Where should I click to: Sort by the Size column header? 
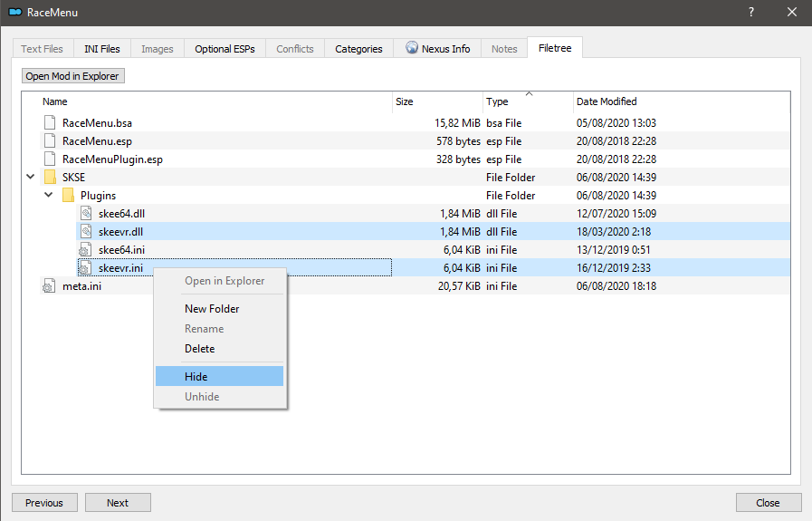tap(437, 101)
